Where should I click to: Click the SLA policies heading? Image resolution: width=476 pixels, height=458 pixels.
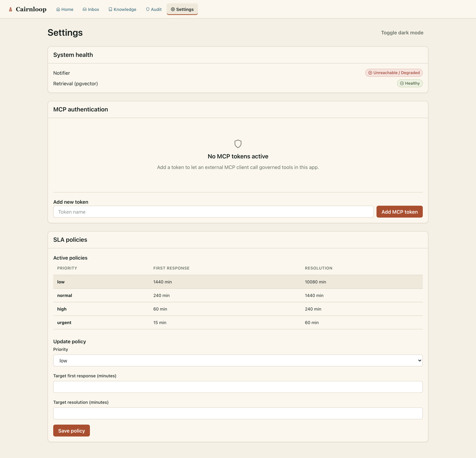coord(70,240)
